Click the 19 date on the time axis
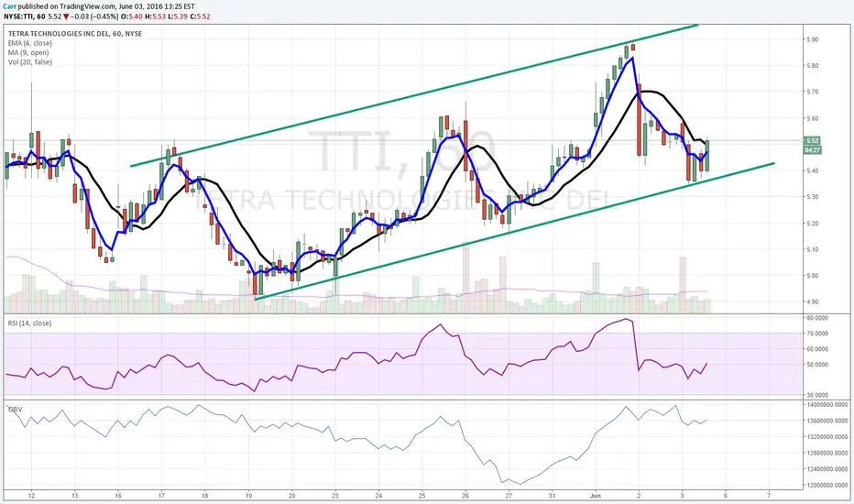The width and height of the screenshot is (854, 504). tap(248, 495)
